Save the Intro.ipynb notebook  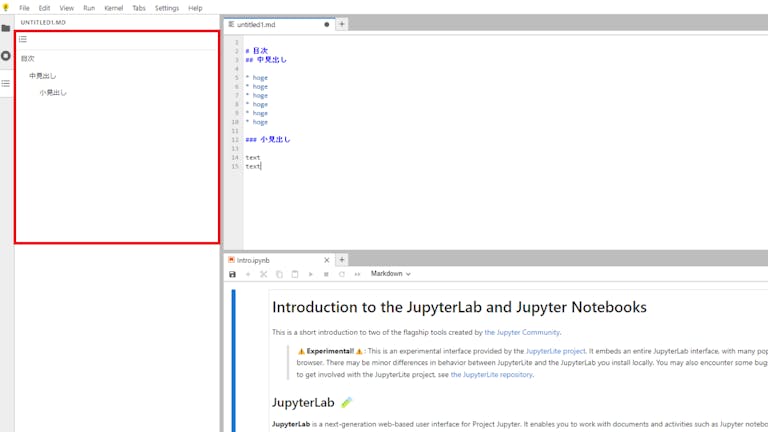click(232, 274)
